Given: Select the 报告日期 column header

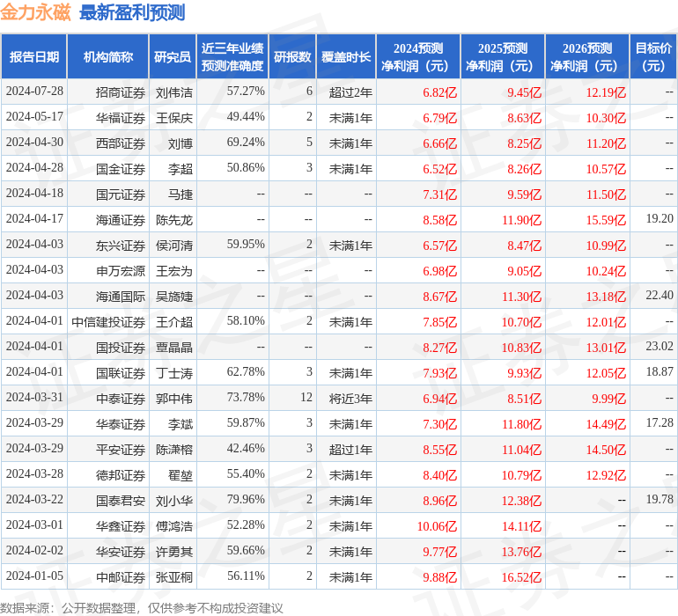Looking at the screenshot, I should click(x=34, y=56).
